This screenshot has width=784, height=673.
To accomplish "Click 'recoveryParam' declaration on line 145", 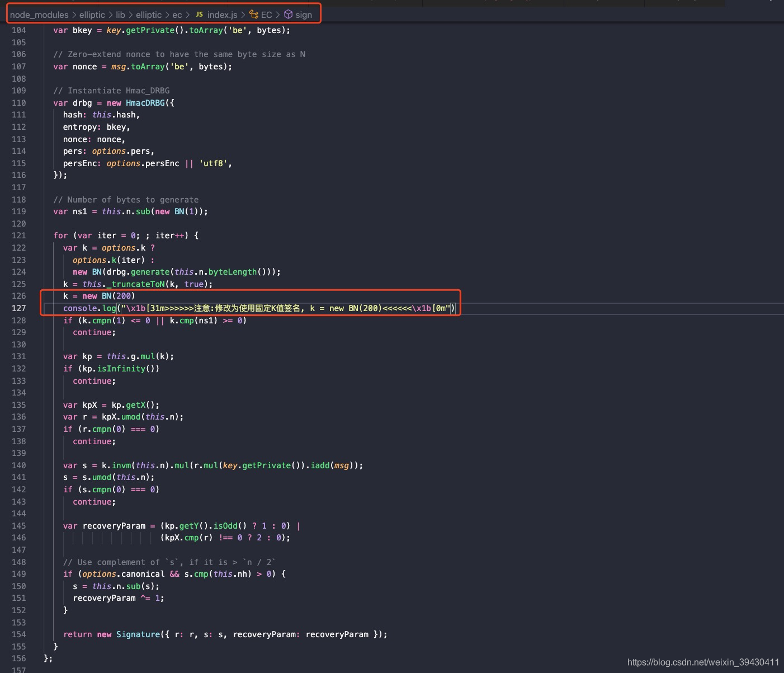I will [114, 526].
